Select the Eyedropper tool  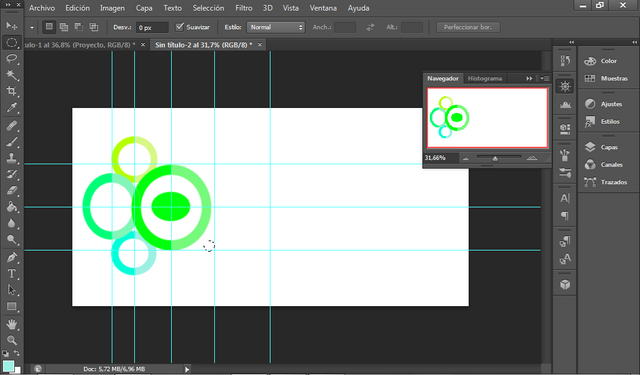[x=11, y=107]
